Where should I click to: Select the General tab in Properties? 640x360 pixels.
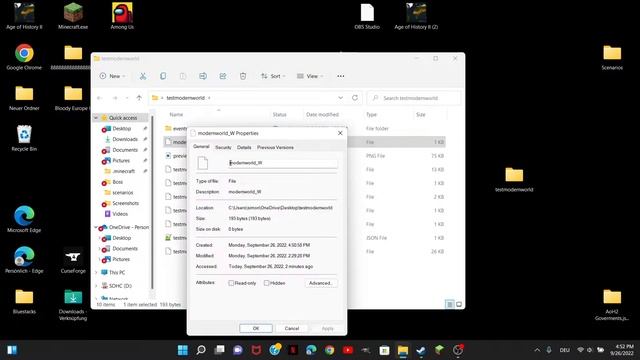201,147
